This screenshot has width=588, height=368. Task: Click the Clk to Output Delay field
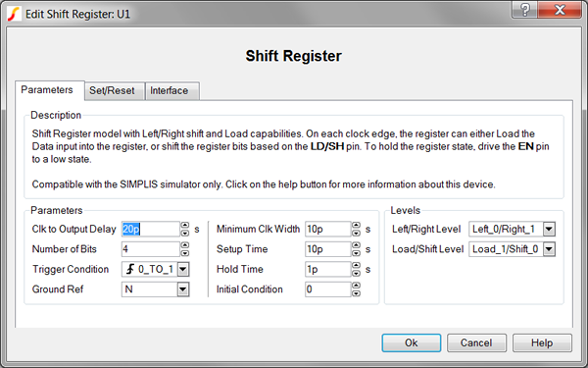click(x=151, y=229)
